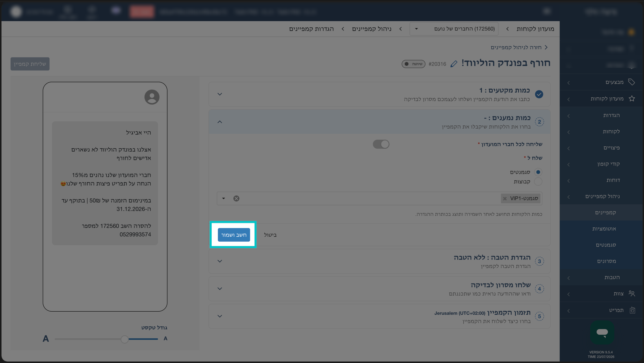The height and width of the screenshot is (363, 644).
Task: Open דוחות sidebar item
Action: click(x=601, y=180)
